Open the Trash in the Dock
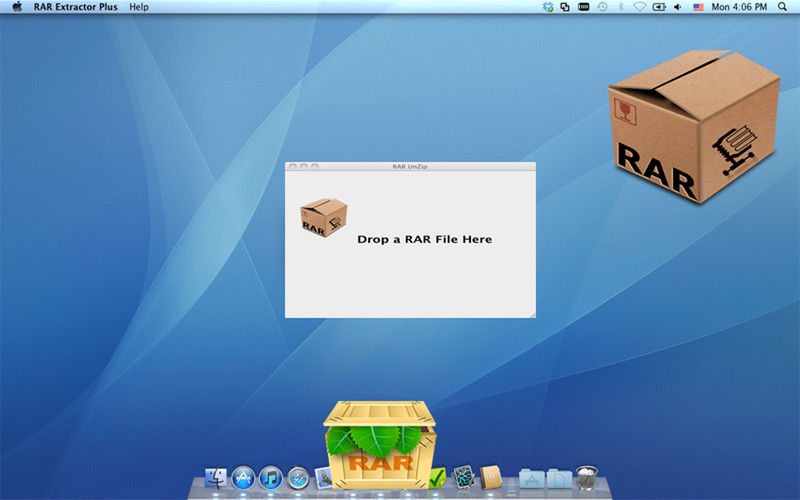The height and width of the screenshot is (500, 800). pos(587,478)
